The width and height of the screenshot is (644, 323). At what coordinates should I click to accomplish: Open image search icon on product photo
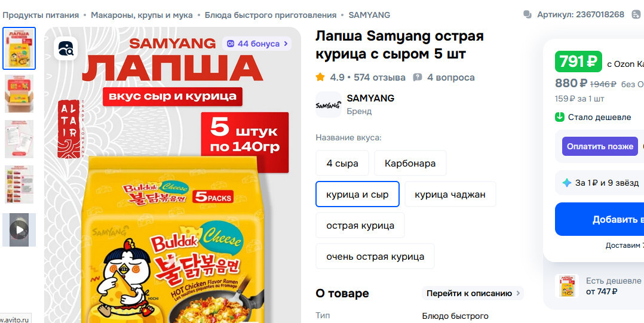coord(66,48)
